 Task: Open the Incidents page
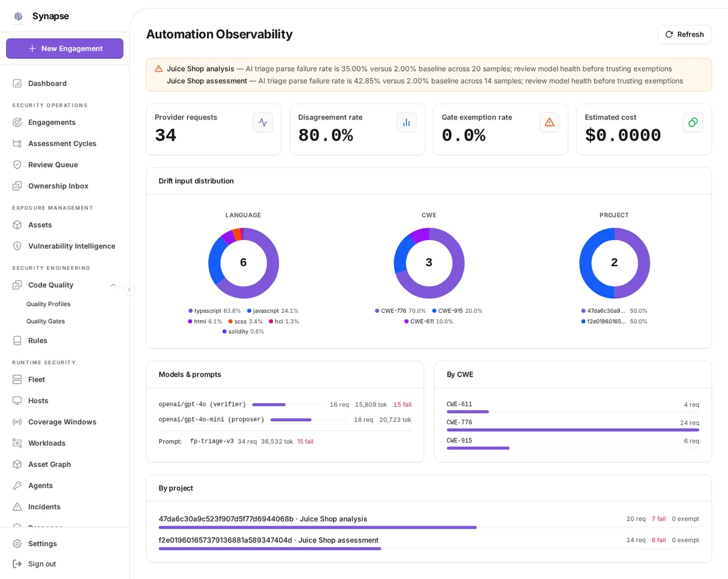click(64, 506)
